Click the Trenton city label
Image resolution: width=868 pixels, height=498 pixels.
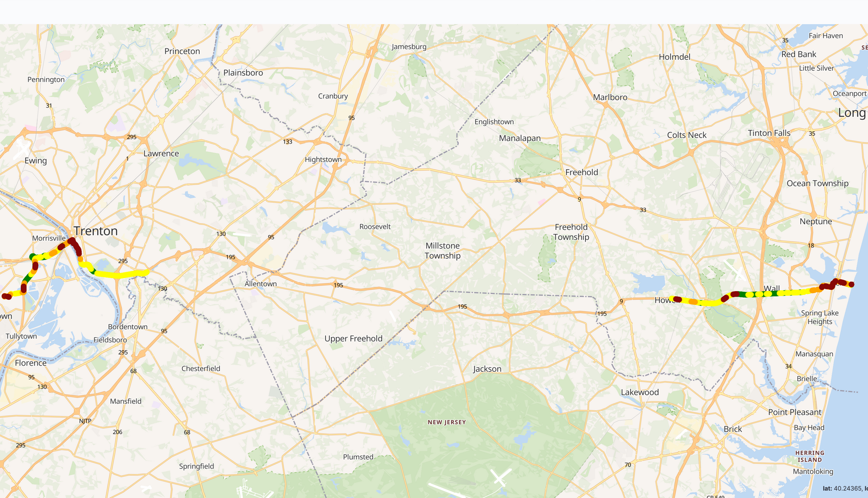[95, 231]
